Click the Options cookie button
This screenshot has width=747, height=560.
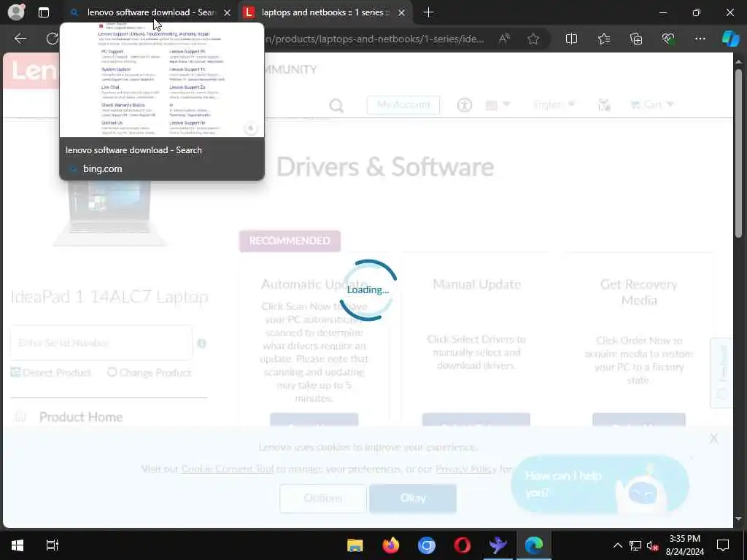coord(323,498)
